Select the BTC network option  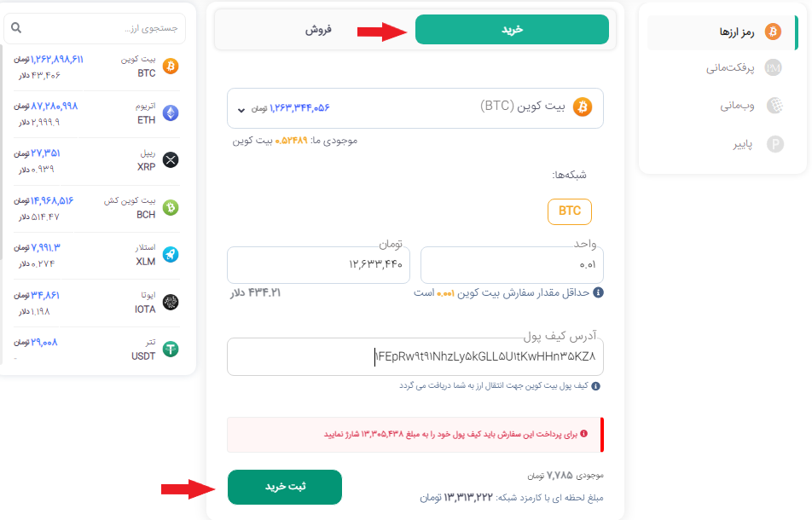570,211
